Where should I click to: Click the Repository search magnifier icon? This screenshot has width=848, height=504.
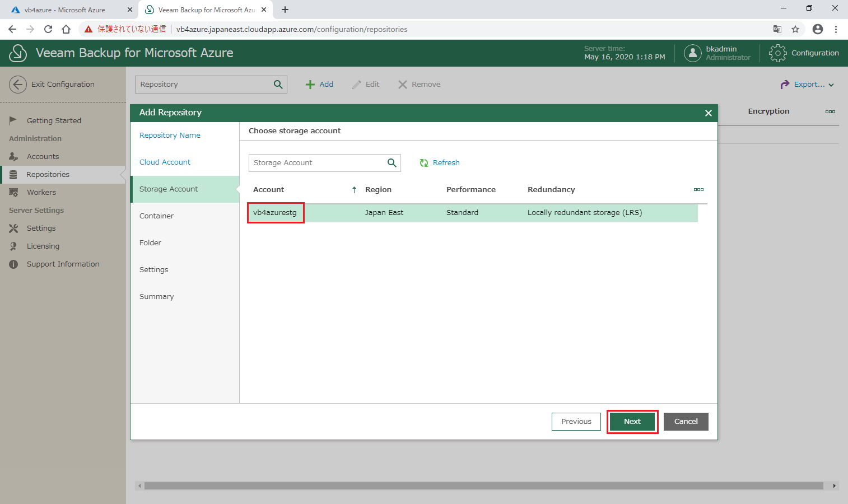coord(278,85)
